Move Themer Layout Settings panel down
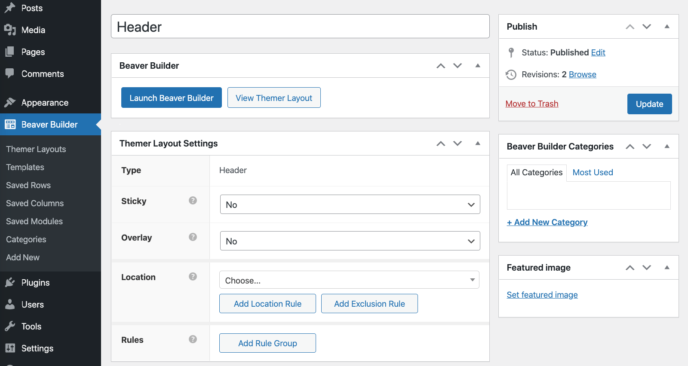The image size is (688, 366). (x=458, y=144)
